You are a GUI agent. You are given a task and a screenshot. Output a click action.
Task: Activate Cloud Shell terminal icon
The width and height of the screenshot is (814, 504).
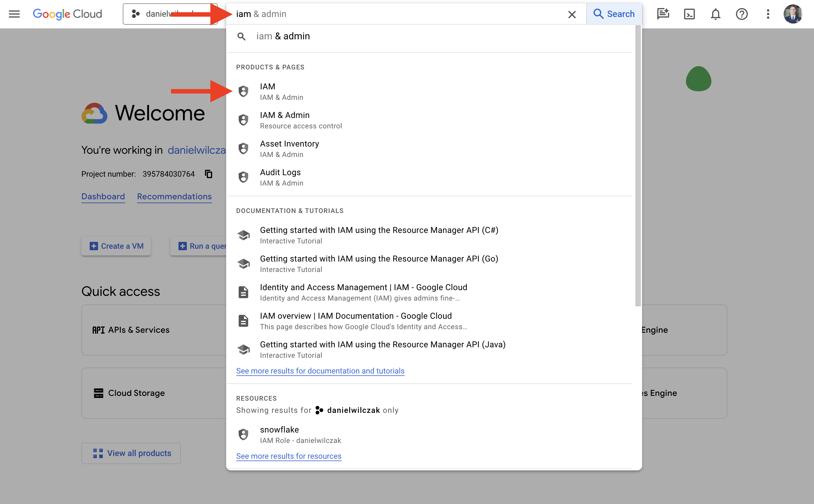(689, 14)
